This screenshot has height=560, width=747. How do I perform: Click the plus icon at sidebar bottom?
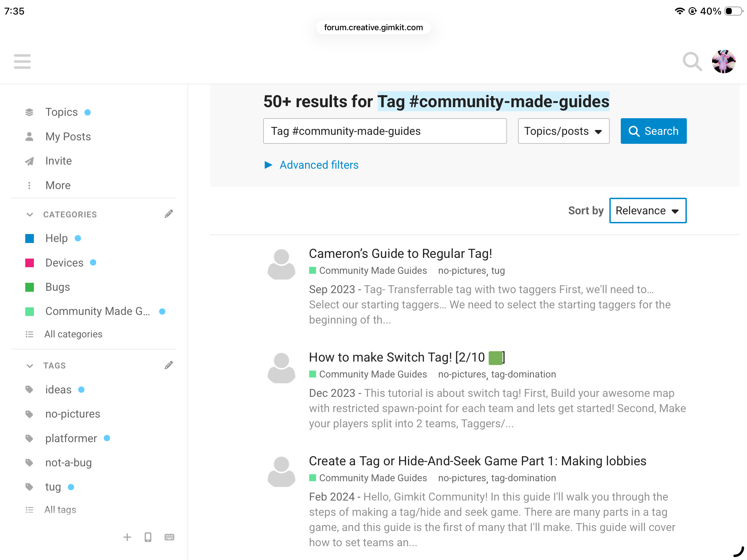[127, 537]
